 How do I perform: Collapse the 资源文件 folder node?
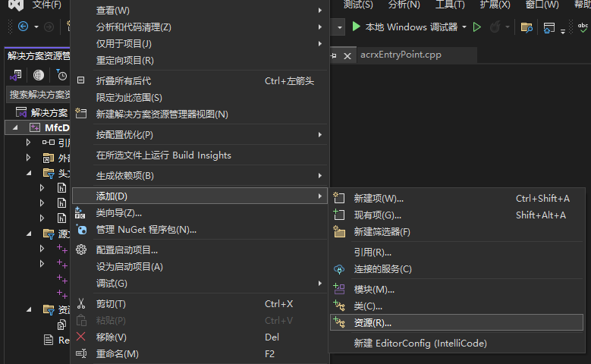click(29, 309)
